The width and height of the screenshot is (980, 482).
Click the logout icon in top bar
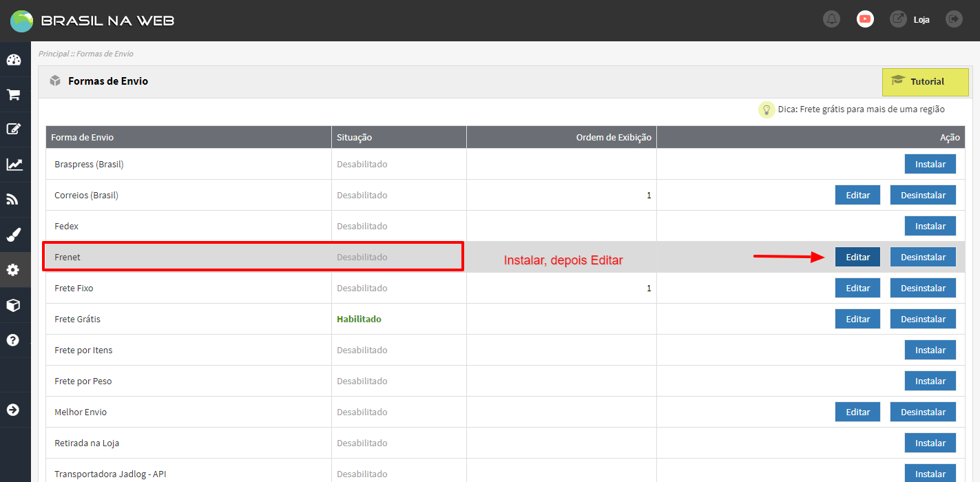click(954, 19)
